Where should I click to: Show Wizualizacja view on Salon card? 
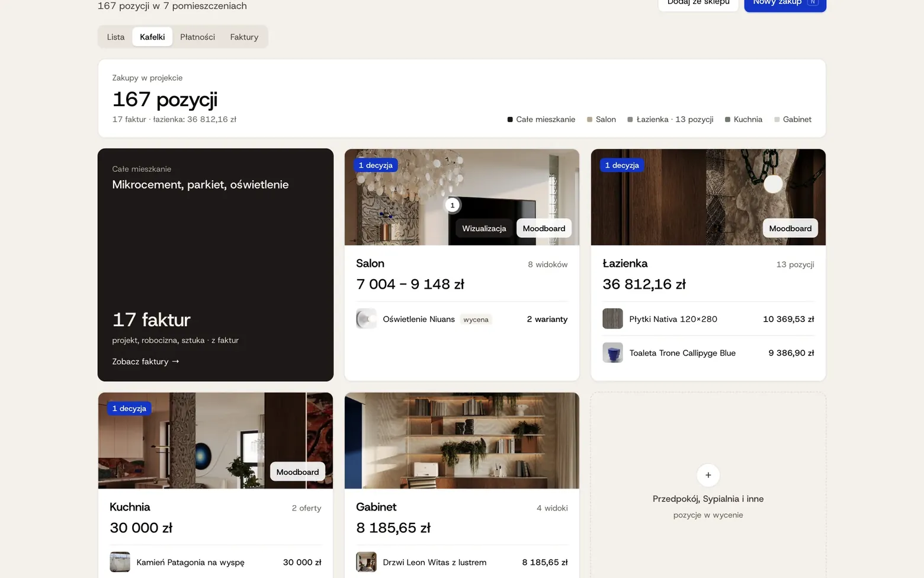click(x=484, y=228)
